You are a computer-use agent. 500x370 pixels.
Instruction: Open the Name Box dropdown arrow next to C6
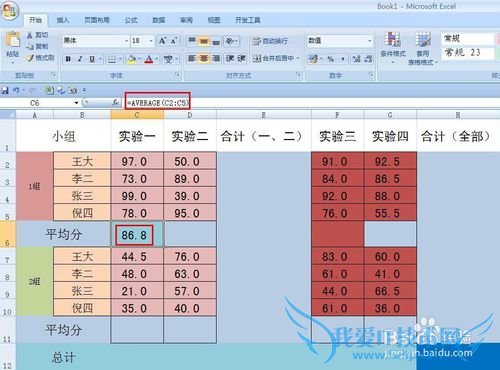tap(76, 103)
